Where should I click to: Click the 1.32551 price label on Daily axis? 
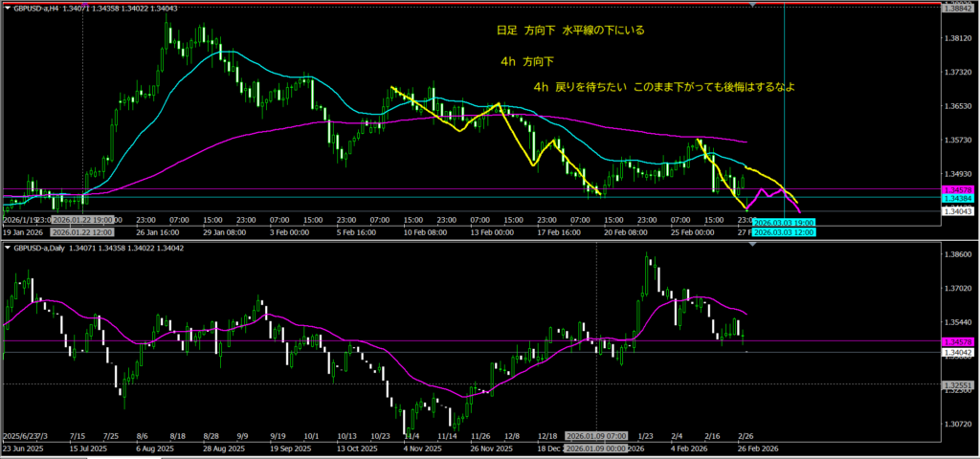coord(958,384)
